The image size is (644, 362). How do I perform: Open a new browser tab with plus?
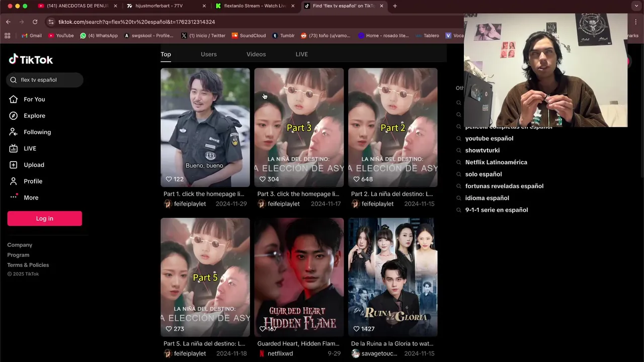click(395, 6)
